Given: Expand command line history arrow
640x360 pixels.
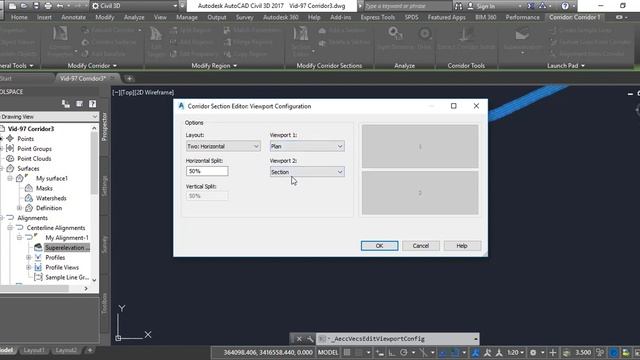Looking at the screenshot, I should point(476,339).
